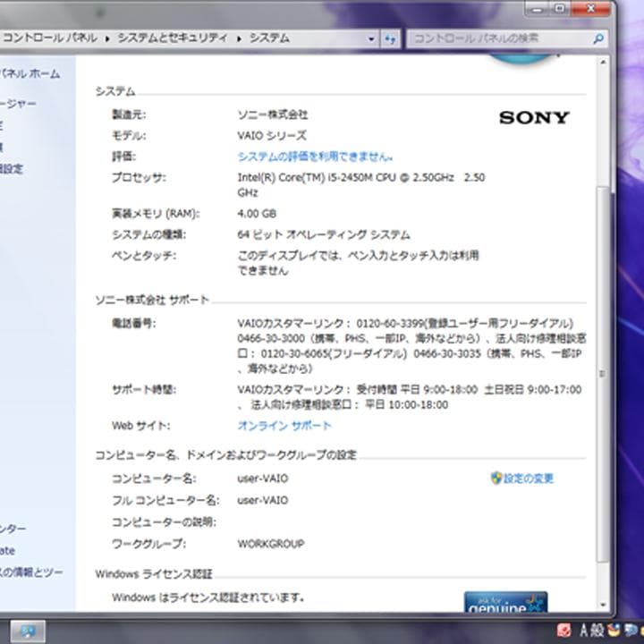Click the refresh button beside address bar

click(390, 38)
